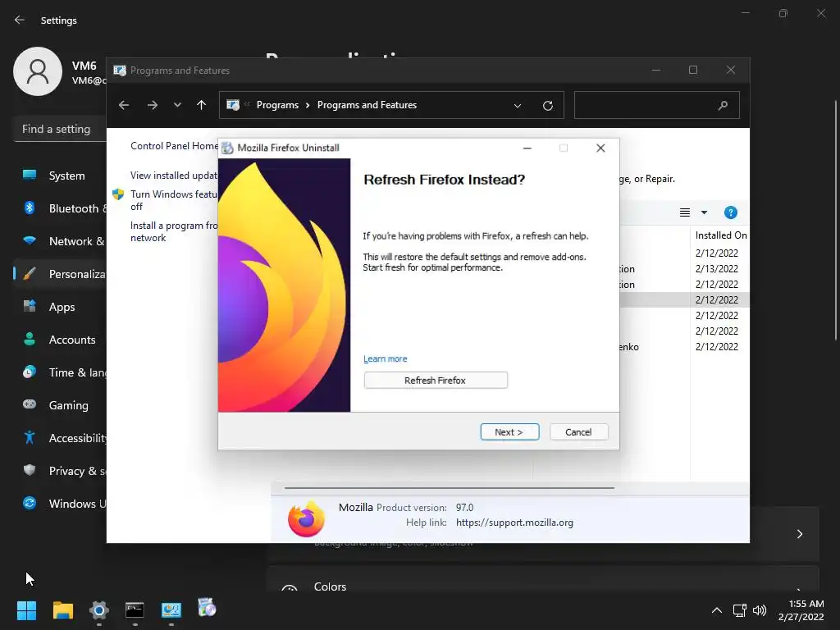Click the VM6 user avatar in Settings
The width and height of the screenshot is (840, 630).
[38, 71]
